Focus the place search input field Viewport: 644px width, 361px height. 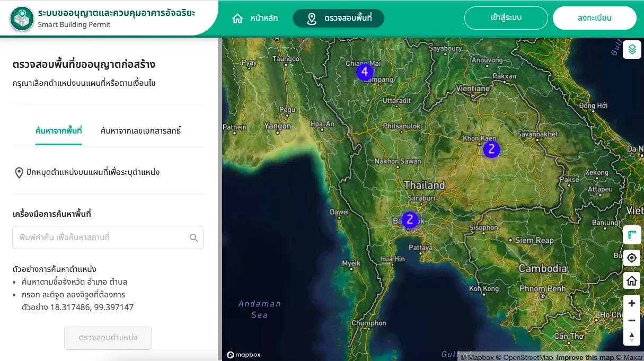click(108, 237)
